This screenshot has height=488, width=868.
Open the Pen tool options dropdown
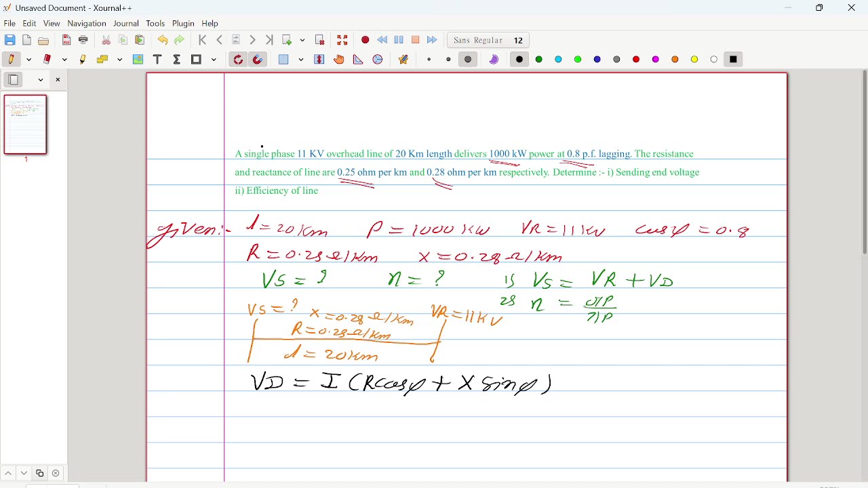click(29, 60)
